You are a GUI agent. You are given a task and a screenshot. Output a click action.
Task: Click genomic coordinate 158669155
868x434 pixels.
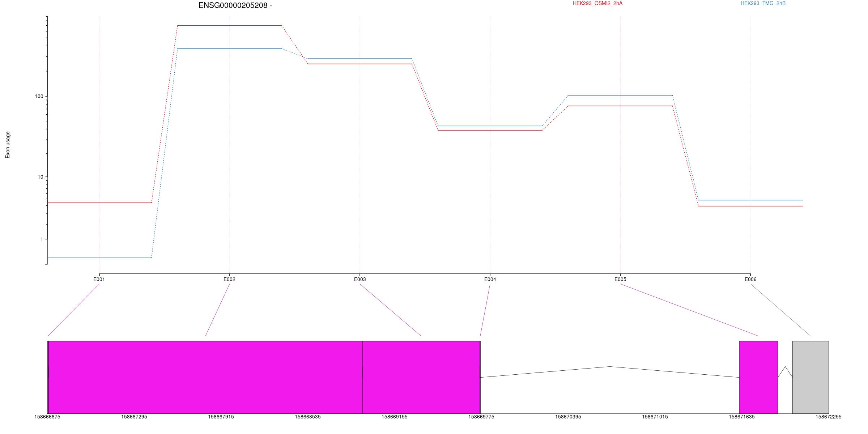[x=395, y=417]
